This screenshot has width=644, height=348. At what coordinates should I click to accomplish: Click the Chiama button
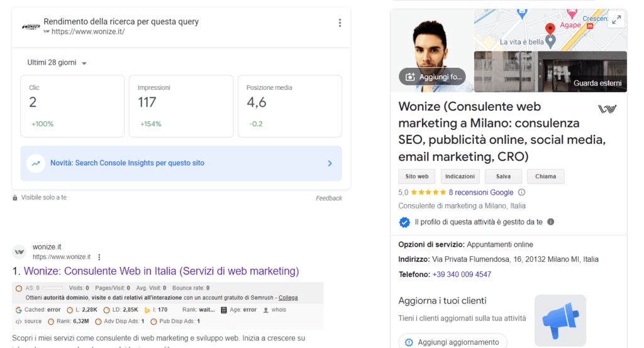pos(545,177)
